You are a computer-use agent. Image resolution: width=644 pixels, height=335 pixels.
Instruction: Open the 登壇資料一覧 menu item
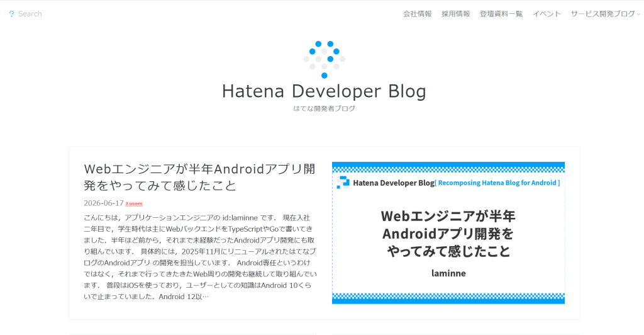tap(501, 14)
